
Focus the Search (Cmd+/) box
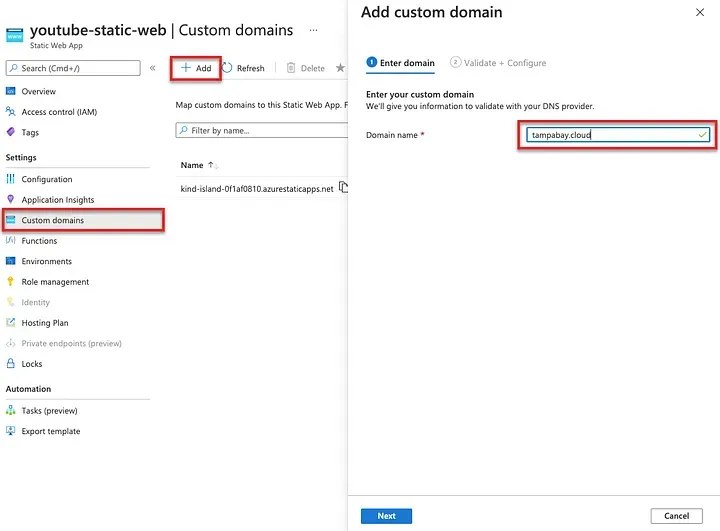tap(73, 68)
